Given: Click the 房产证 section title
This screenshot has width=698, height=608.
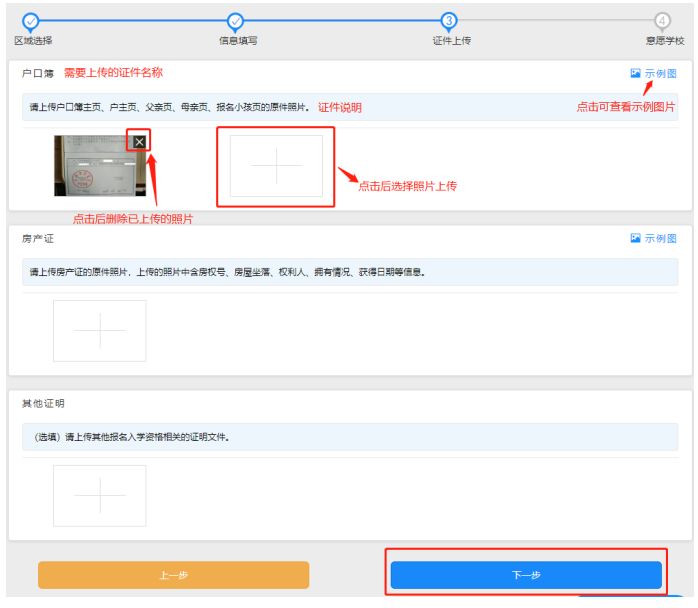Looking at the screenshot, I should 38,239.
